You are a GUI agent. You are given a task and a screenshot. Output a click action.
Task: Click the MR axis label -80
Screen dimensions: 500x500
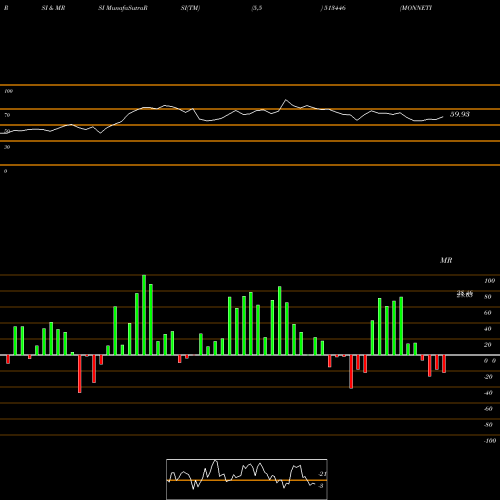pos(488,425)
